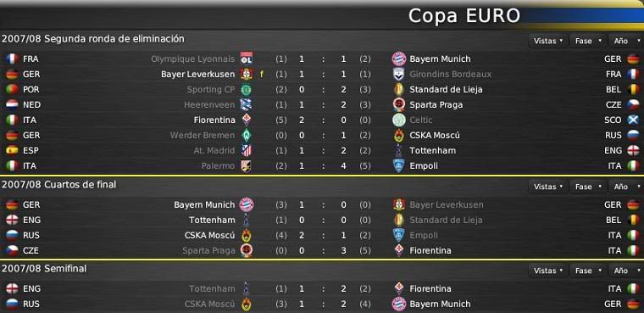Click the Olympique Lyonnais club crest
The width and height of the screenshot is (644, 313).
pos(246,59)
